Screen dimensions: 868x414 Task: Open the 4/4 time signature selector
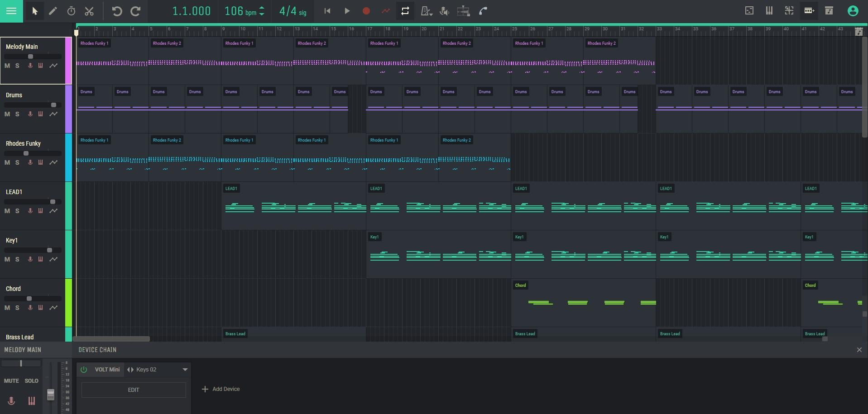coord(293,11)
